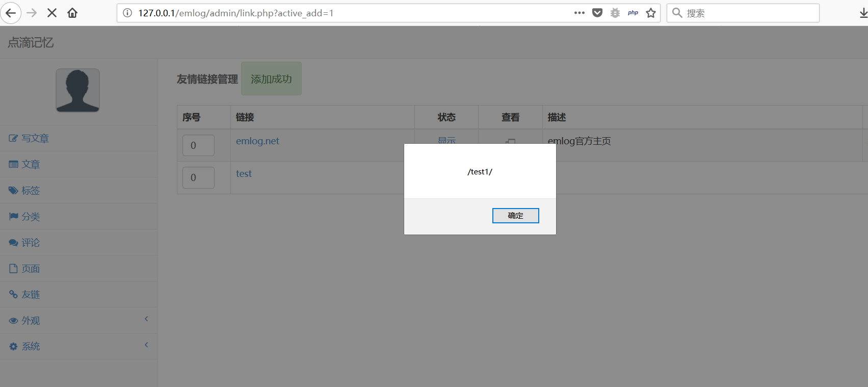
Task: Click the php extension icon
Action: click(633, 13)
